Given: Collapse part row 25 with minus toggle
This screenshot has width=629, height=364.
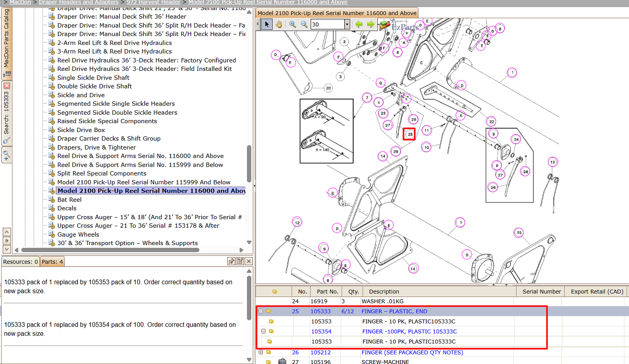Looking at the screenshot, I should 261,311.
